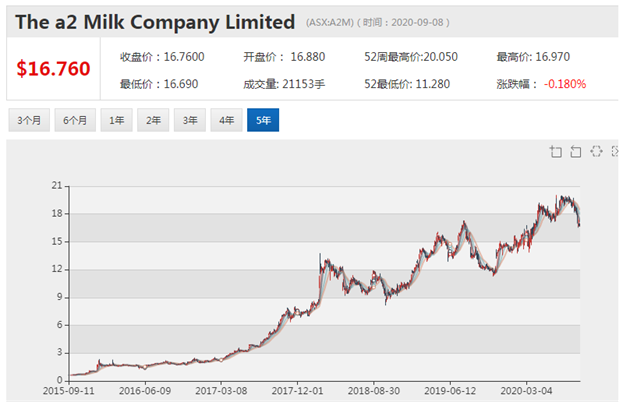Click the -0.180% change percentage
This screenshot has width=623, height=402.
pos(565,84)
